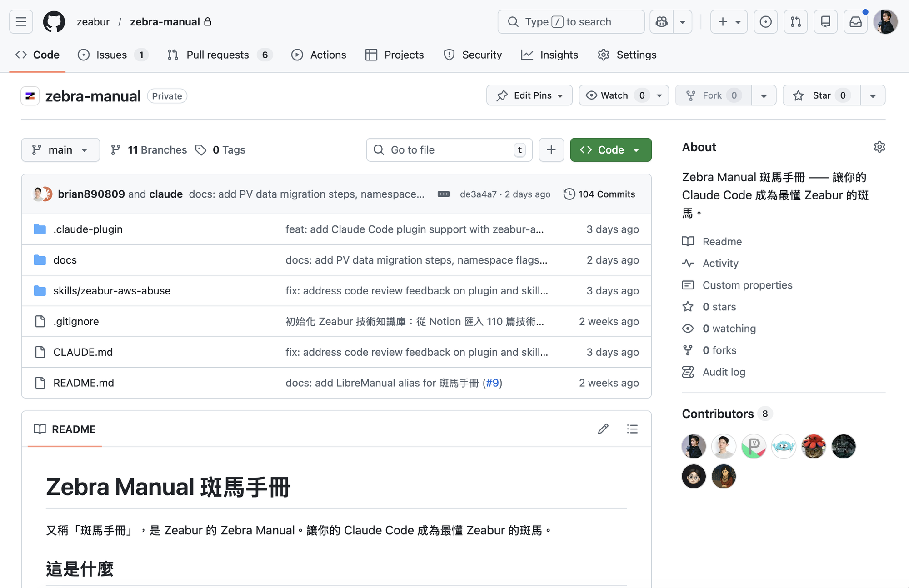Viewport: 909px width, 588px height.
Task: View commit history via the clock icon
Action: pyautogui.click(x=569, y=194)
